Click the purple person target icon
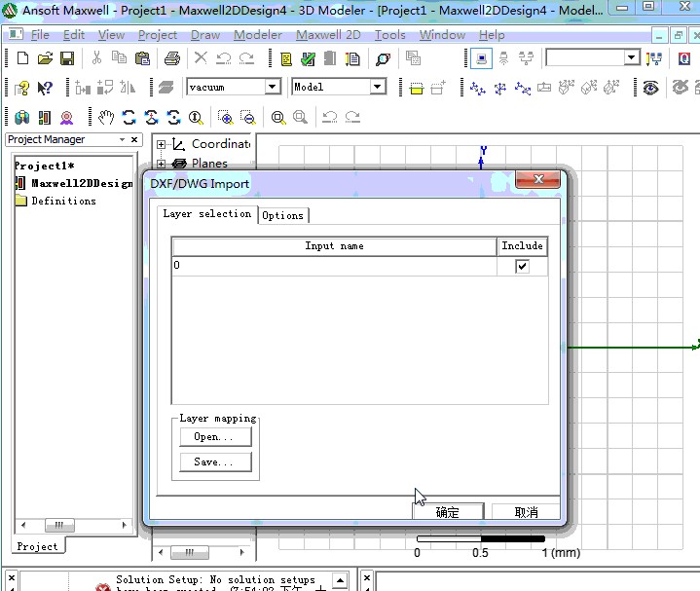 pos(66,118)
